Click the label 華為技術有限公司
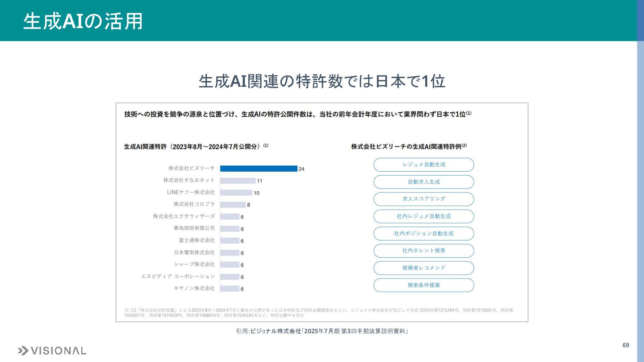Image resolution: width=644 pixels, height=362 pixels. (x=194, y=228)
